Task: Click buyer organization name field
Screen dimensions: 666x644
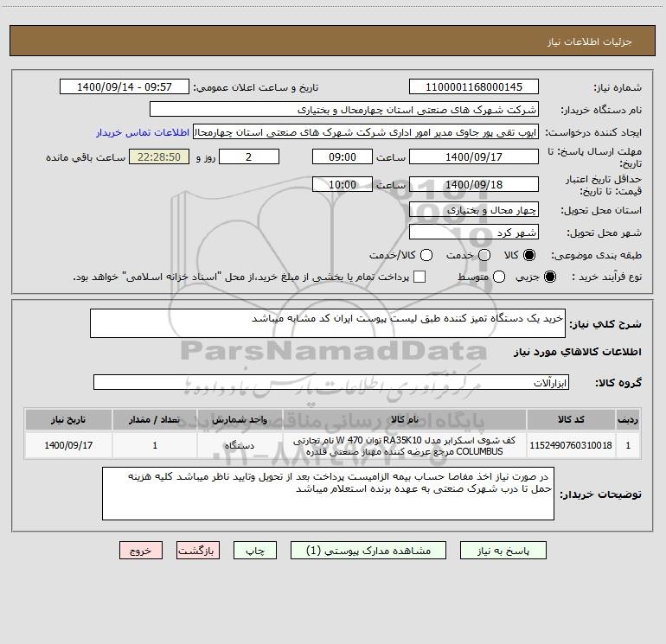Action: pos(344,110)
